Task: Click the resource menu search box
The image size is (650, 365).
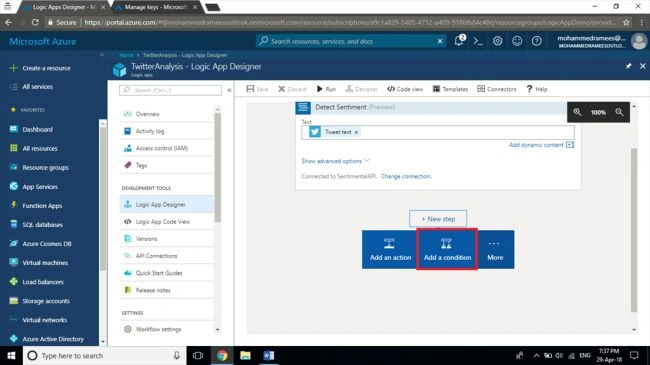Action: point(170,90)
